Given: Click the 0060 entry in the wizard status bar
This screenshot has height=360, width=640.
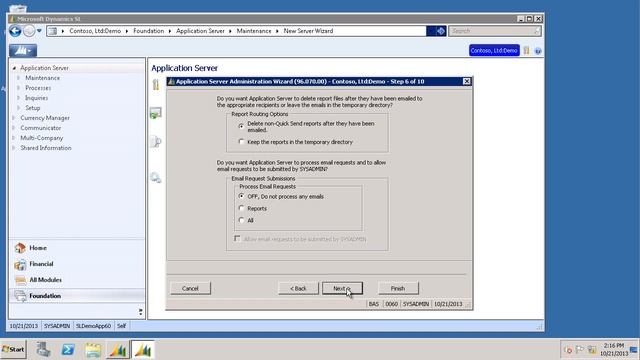Looking at the screenshot, I should tap(391, 304).
